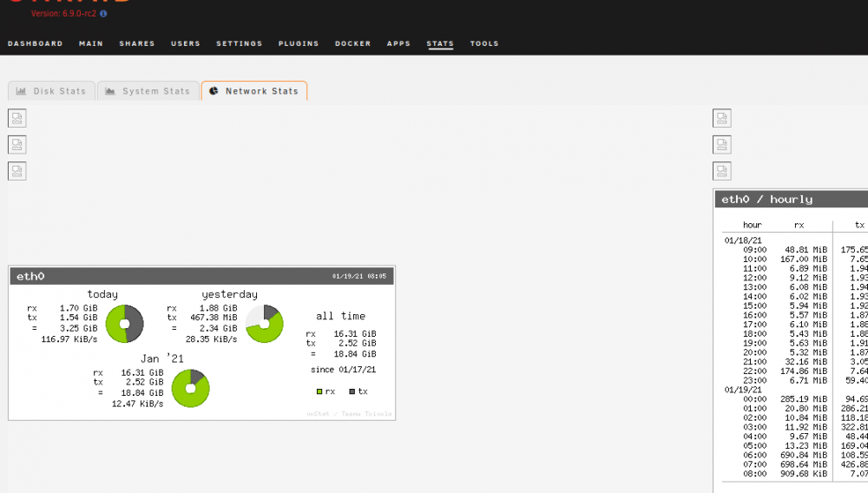
Task: Click the 28.35 KiB/s yesterday rate
Action: [x=212, y=339]
